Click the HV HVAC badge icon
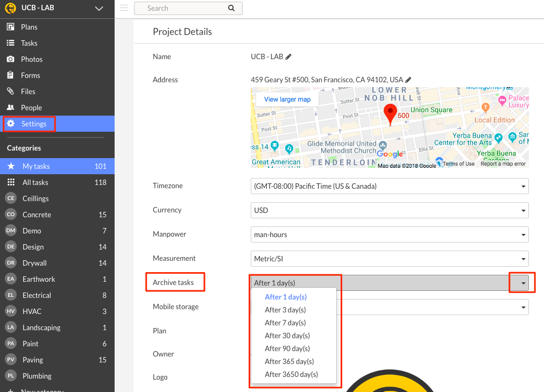 point(11,311)
